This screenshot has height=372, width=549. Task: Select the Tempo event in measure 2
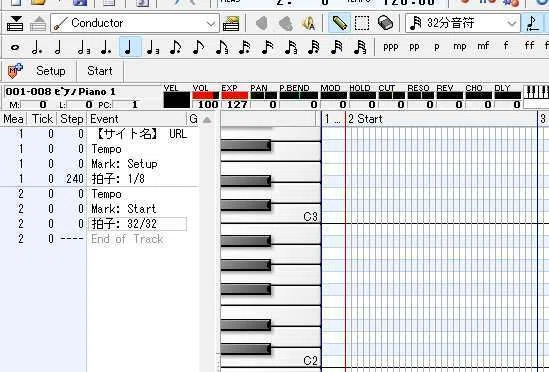pos(100,194)
